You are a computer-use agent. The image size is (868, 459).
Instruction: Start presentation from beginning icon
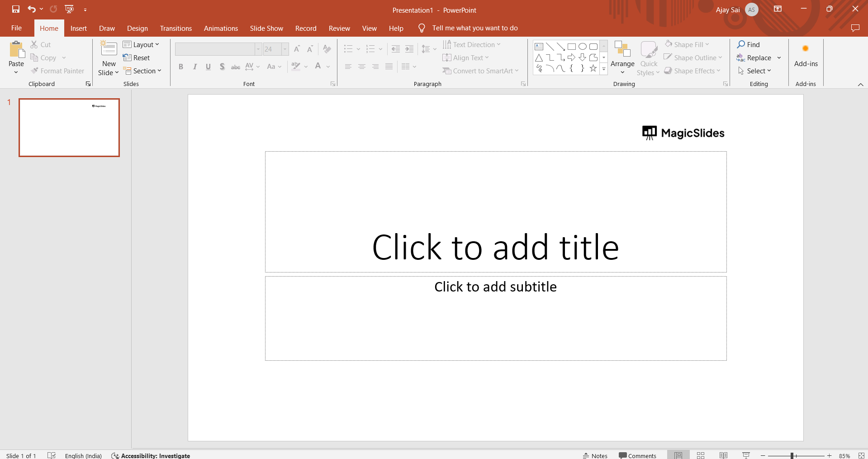[69, 9]
